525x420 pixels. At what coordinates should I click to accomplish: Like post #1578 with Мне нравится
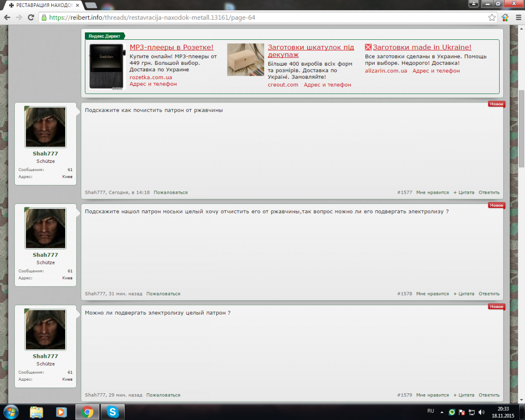pyautogui.click(x=433, y=294)
